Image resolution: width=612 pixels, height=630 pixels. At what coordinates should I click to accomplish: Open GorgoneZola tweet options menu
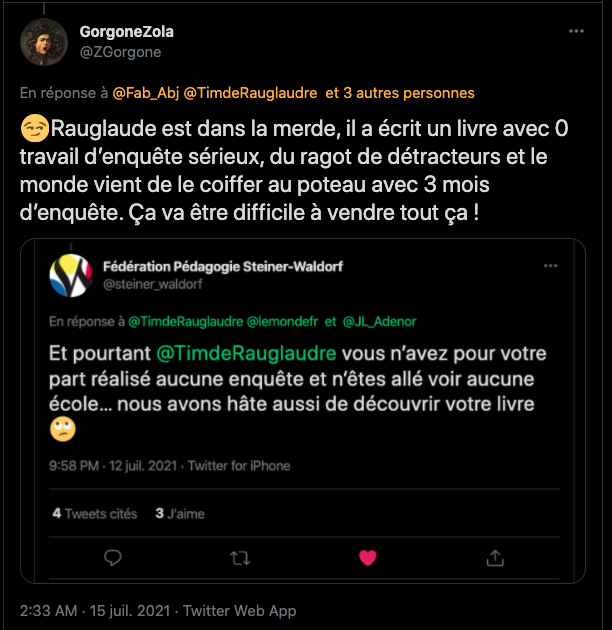(576, 32)
